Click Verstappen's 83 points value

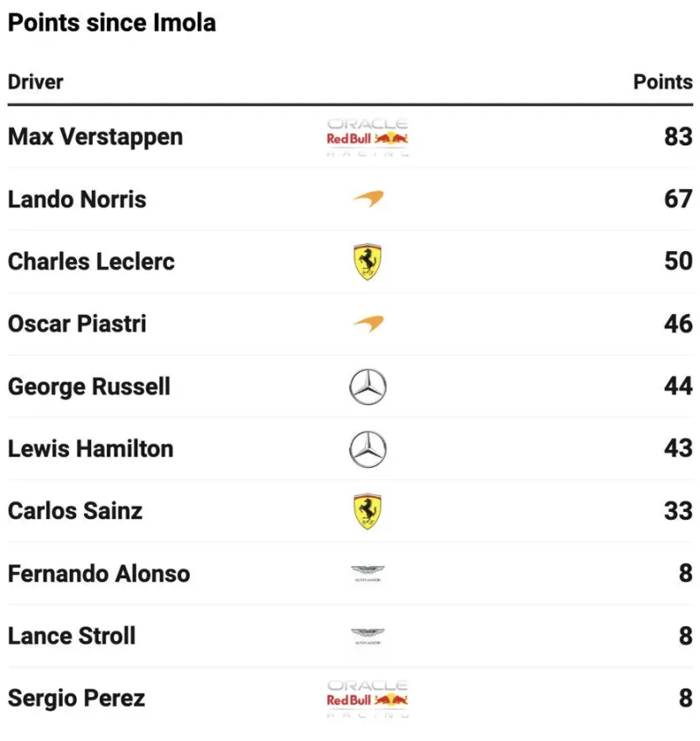(x=678, y=137)
